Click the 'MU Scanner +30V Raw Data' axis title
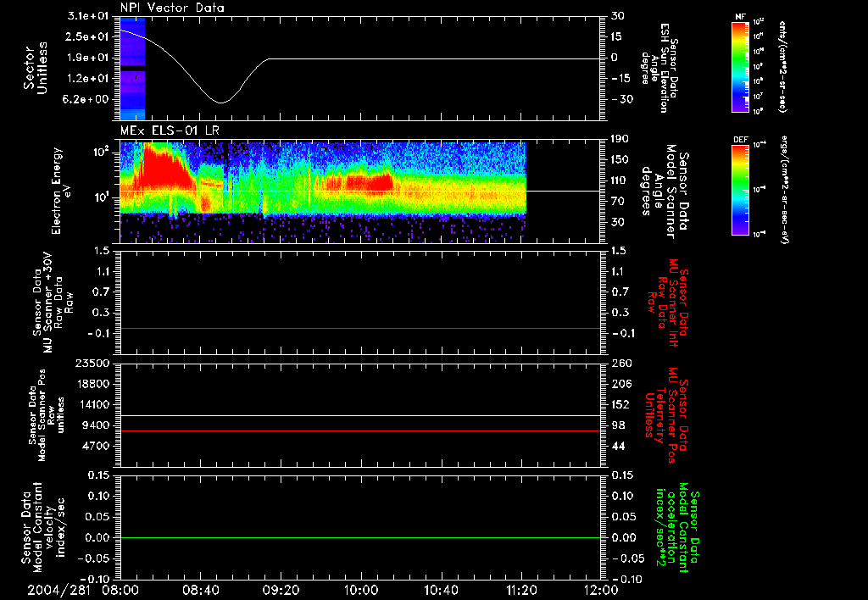Image resolution: width=868 pixels, height=600 pixels. click(x=53, y=303)
